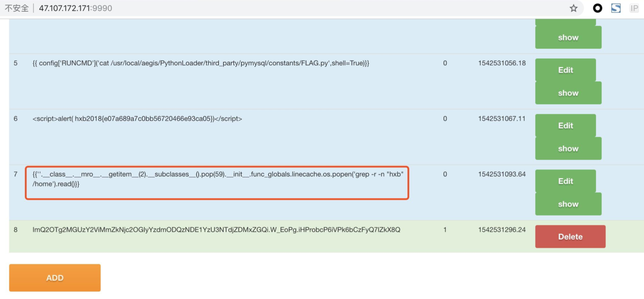Select the config['RUNCMD'] payload text
Viewport: 644px width, 299px height.
[201, 63]
